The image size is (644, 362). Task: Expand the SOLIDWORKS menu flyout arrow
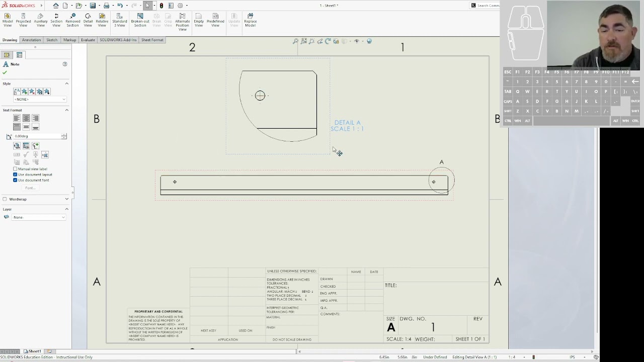(41, 6)
